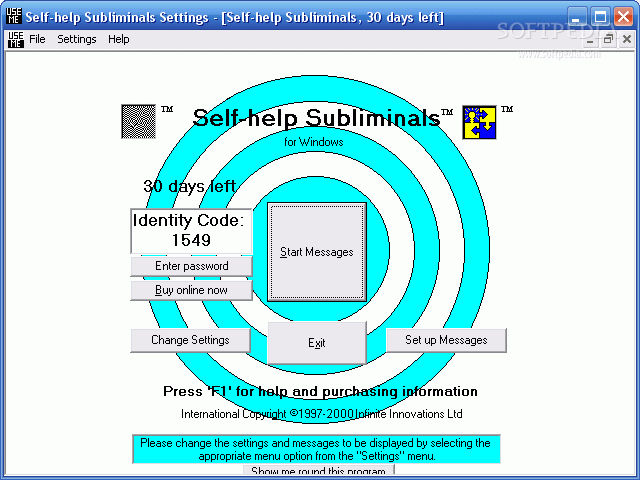
Task: Click the '30 days left' label
Action: (x=189, y=186)
